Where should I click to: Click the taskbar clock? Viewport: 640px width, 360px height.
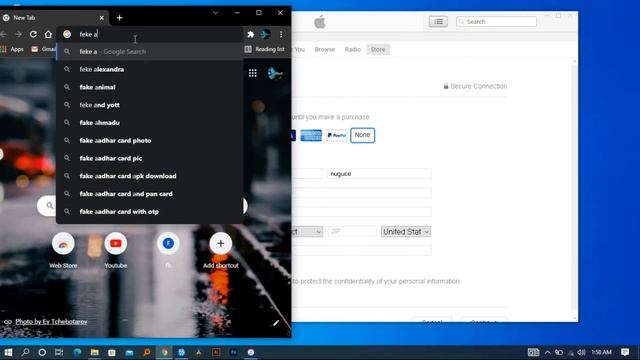click(x=602, y=352)
